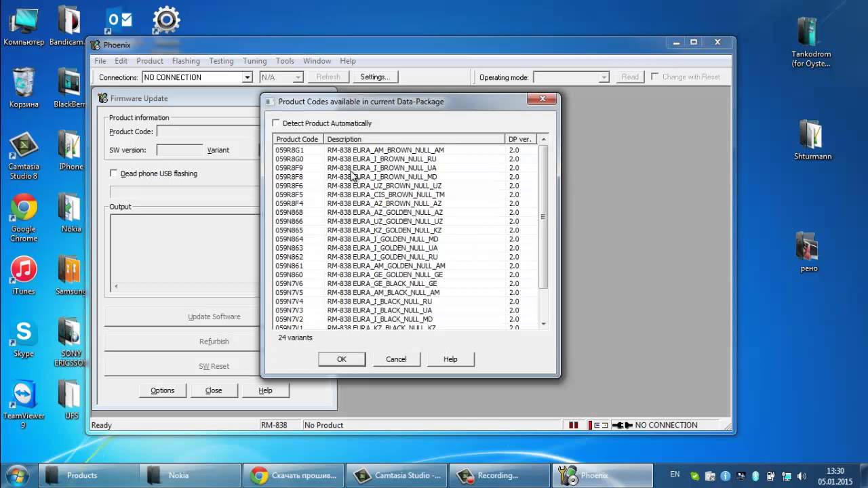The image size is (868, 488).
Task: Sort by Description column header
Action: (x=414, y=139)
